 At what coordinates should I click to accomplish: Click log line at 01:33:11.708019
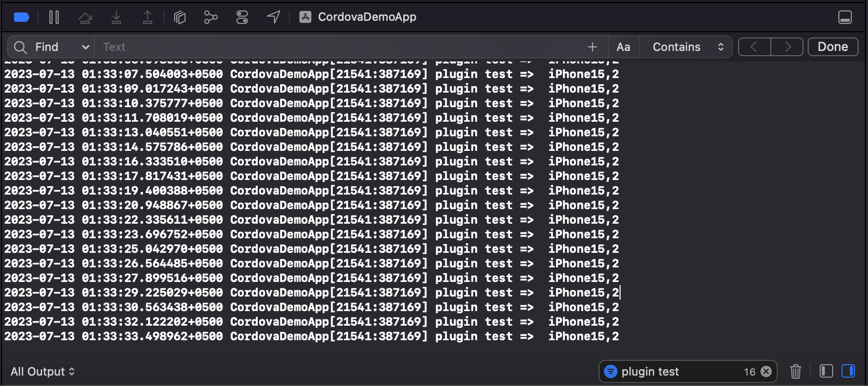tap(311, 118)
